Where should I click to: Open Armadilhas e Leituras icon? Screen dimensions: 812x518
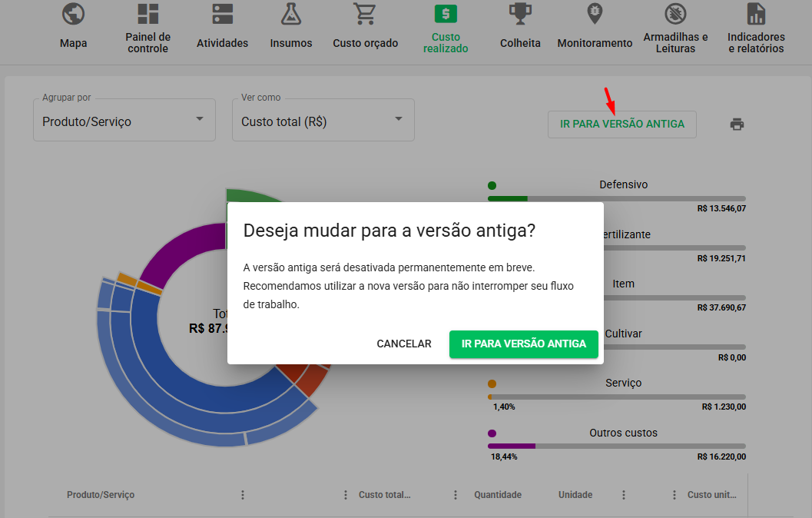point(675,14)
